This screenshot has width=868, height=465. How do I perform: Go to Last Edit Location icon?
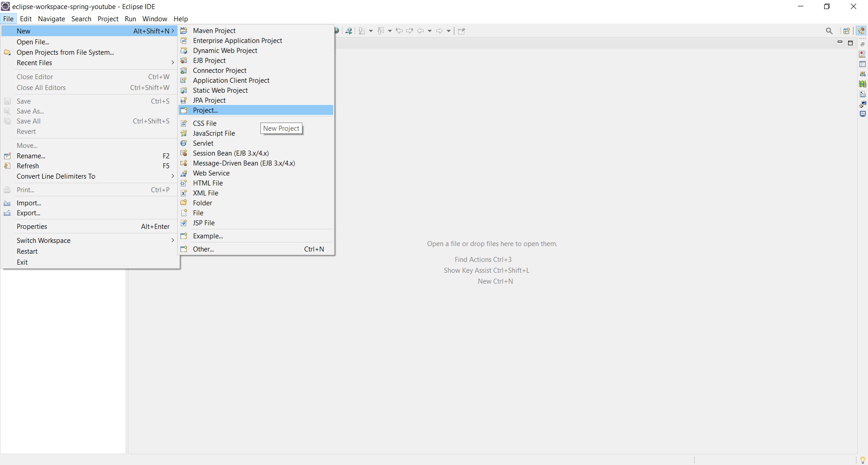[x=399, y=31]
